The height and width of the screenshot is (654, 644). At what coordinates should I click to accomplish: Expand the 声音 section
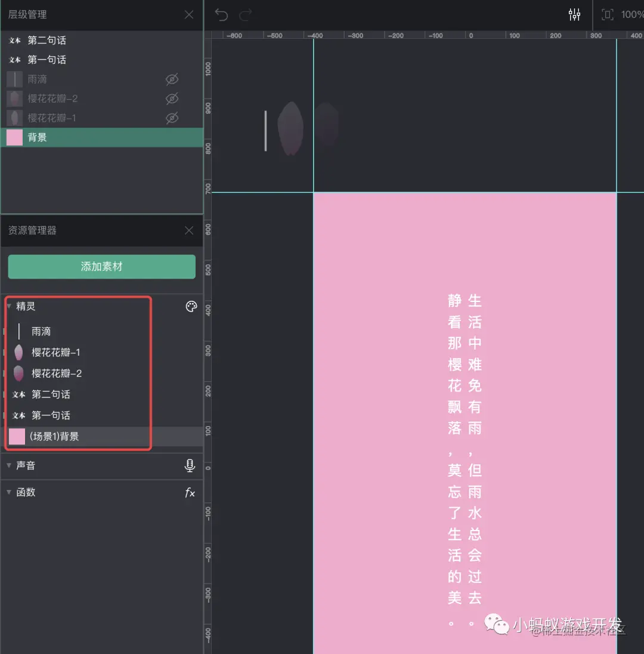point(9,466)
